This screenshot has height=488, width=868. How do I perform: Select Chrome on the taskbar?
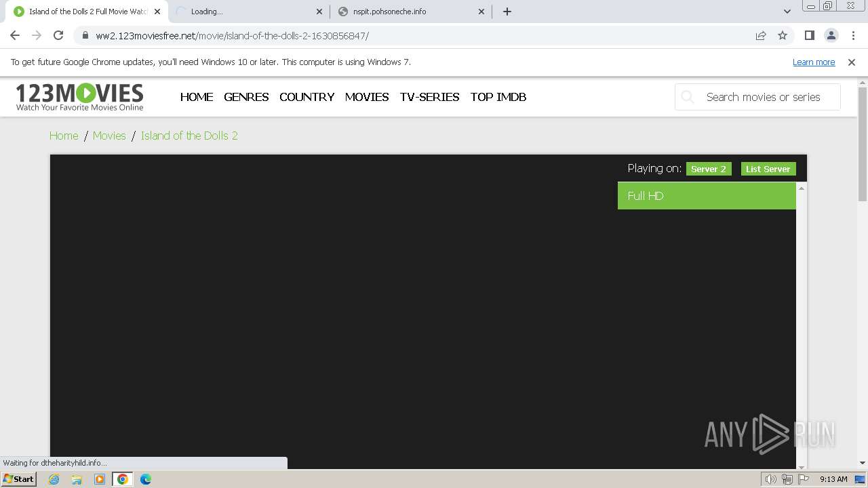[x=123, y=479]
